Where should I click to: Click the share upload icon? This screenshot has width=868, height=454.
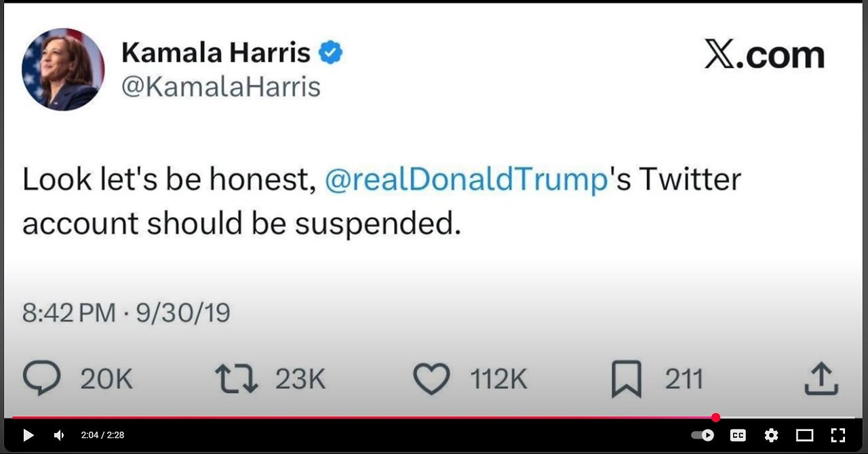(821, 379)
